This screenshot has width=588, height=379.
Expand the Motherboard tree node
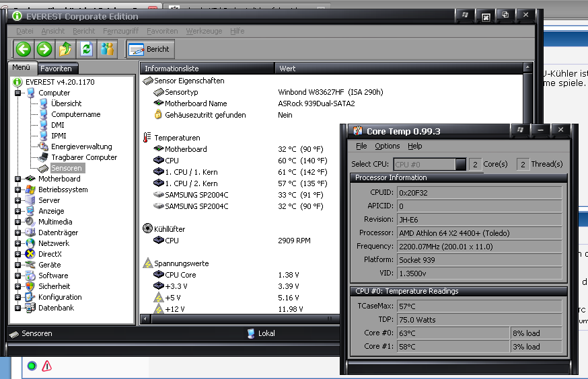point(17,179)
